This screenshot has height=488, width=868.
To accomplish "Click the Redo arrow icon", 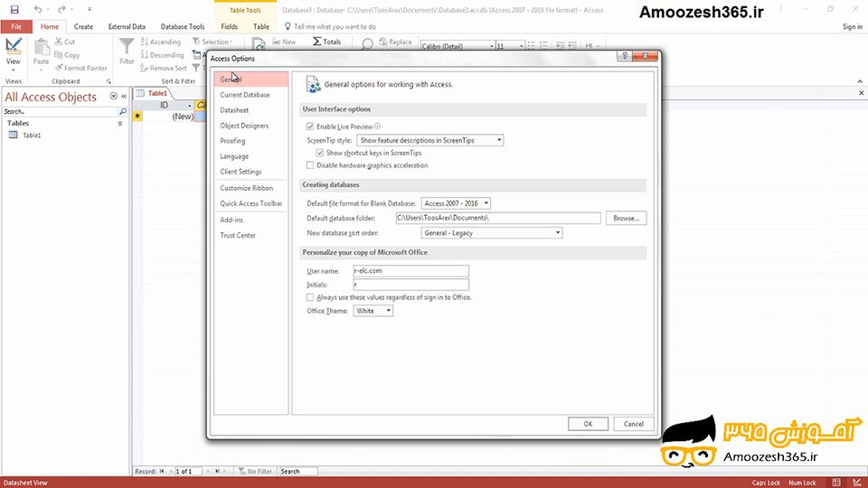I will (61, 9).
